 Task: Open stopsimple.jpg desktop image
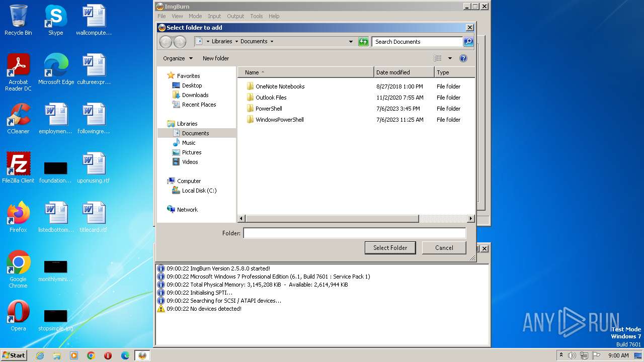coord(55,319)
